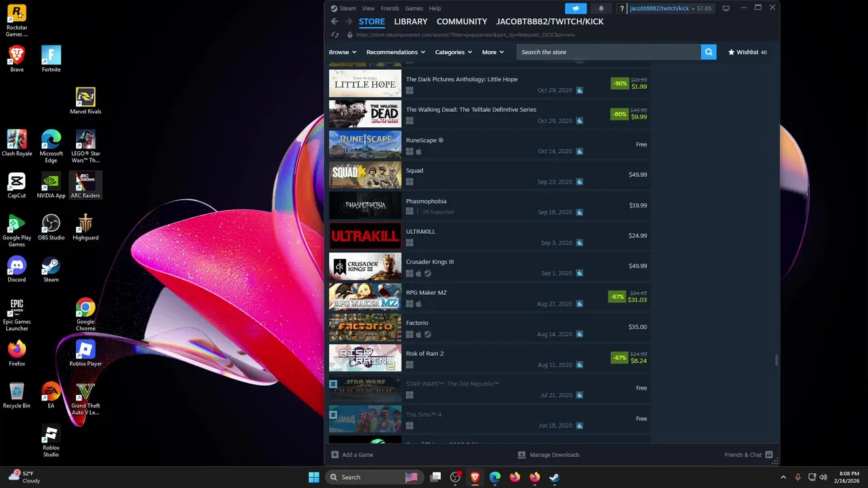Open the RPG Maker MZ listing
868x488 pixels.
click(x=489, y=297)
